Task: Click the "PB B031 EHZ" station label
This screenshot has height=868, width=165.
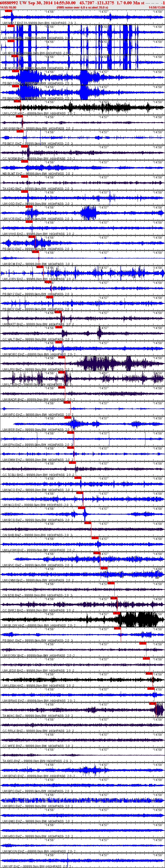Action: coord(12,144)
